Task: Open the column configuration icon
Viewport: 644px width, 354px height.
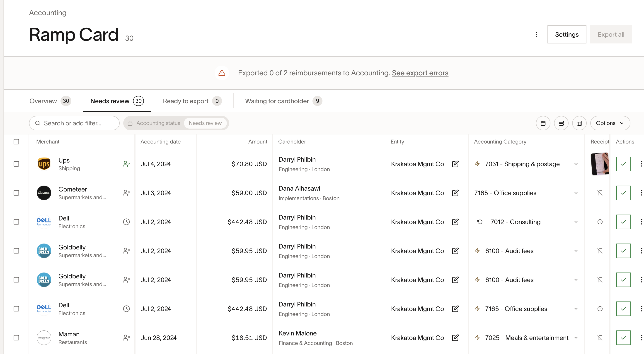Action: (579, 123)
